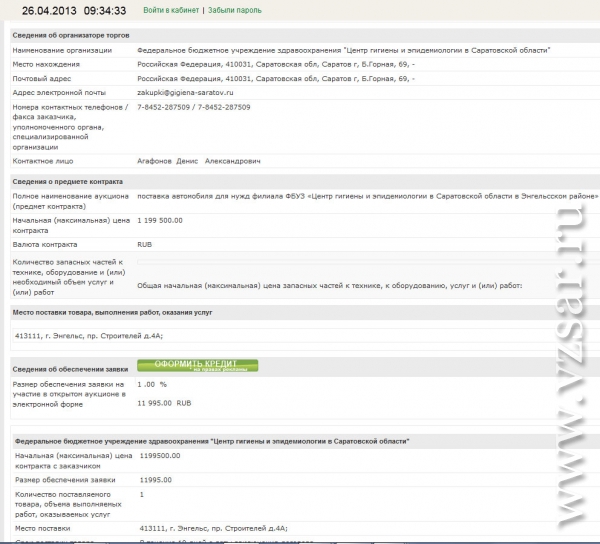
Task: Click the 'Место нахождения' address value
Action: pos(276,64)
